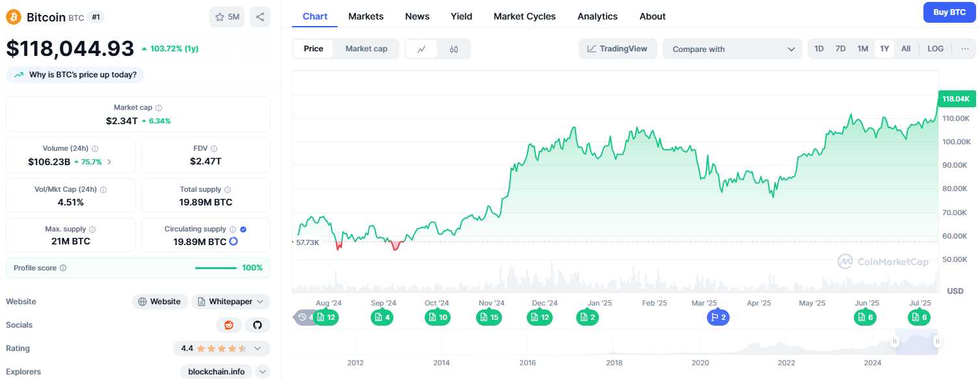This screenshot has width=980, height=379.
Task: Open the blockchain.info explorer link
Action: coord(217,372)
